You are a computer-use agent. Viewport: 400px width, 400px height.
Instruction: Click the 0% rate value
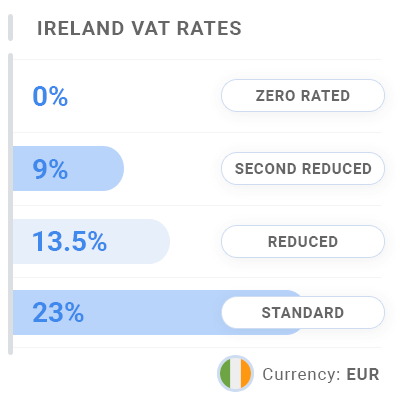(x=50, y=96)
